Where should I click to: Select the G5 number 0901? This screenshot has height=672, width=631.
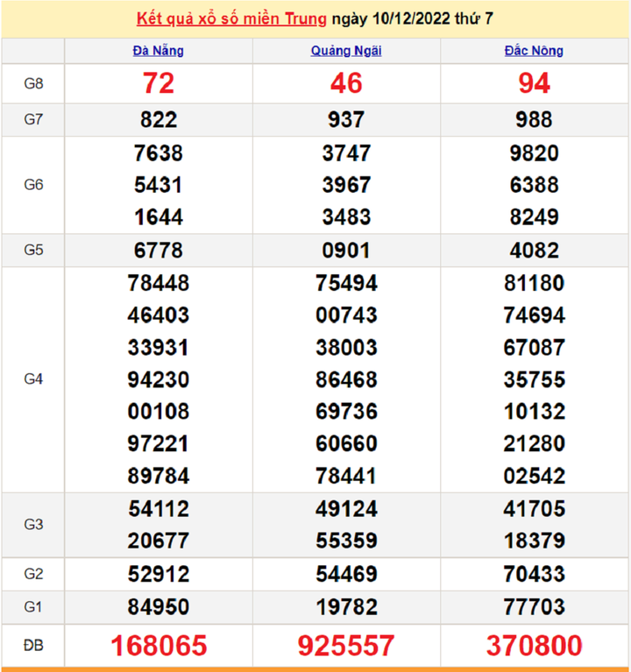[346, 251]
